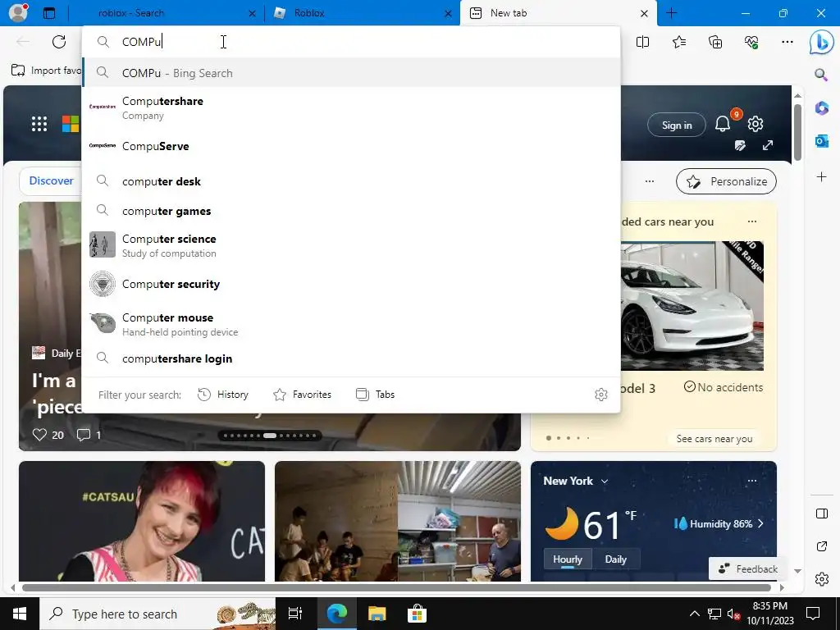This screenshot has width=840, height=630.
Task: Filter search by History
Action: tap(223, 395)
